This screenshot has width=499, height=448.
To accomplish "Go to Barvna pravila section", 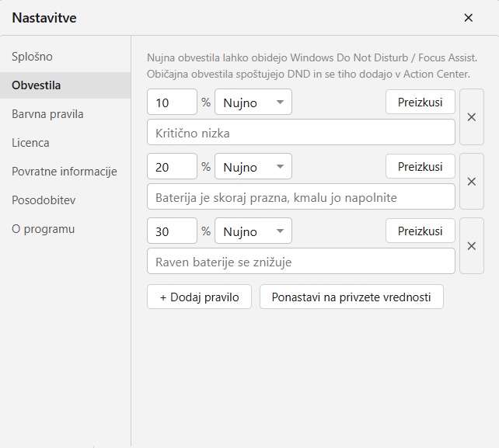I will pos(65,114).
